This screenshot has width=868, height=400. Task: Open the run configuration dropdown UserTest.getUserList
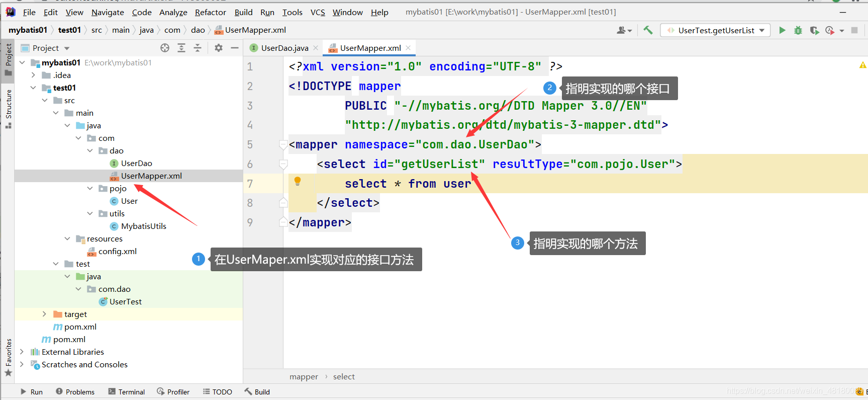pos(715,30)
